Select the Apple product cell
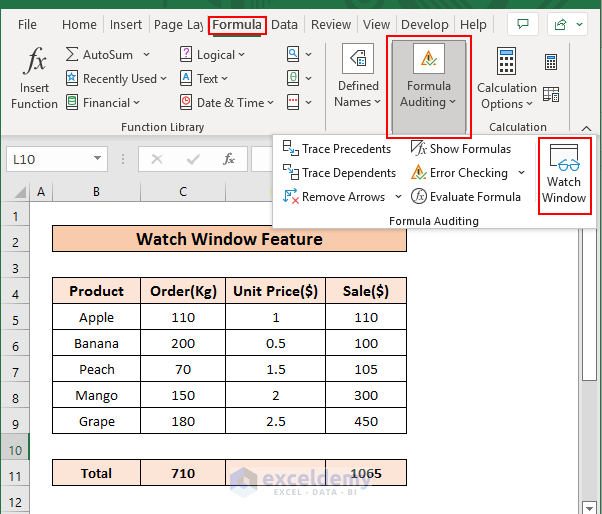 tap(96, 317)
